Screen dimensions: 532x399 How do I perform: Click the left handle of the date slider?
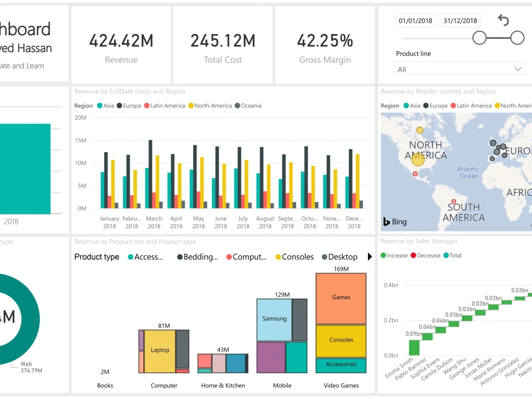click(480, 38)
